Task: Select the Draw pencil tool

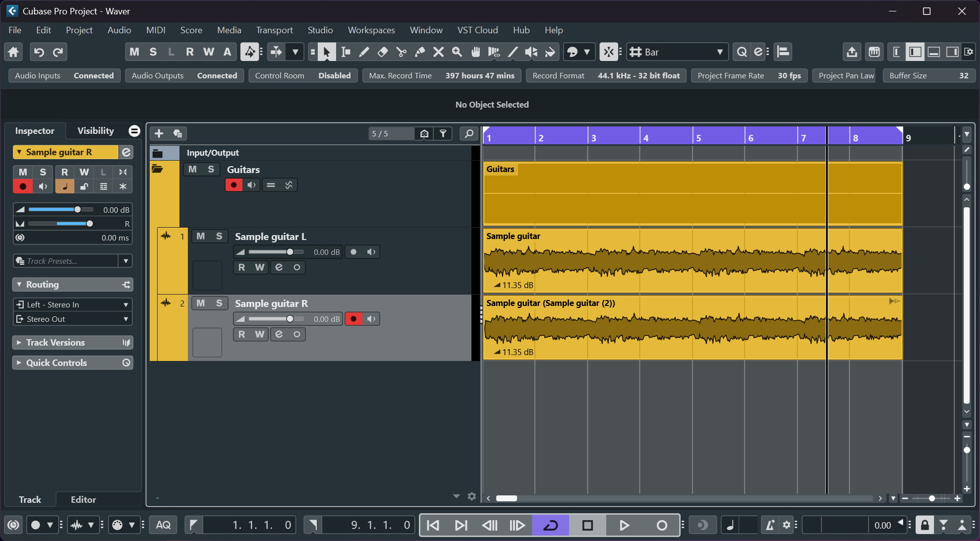Action: 364,52
